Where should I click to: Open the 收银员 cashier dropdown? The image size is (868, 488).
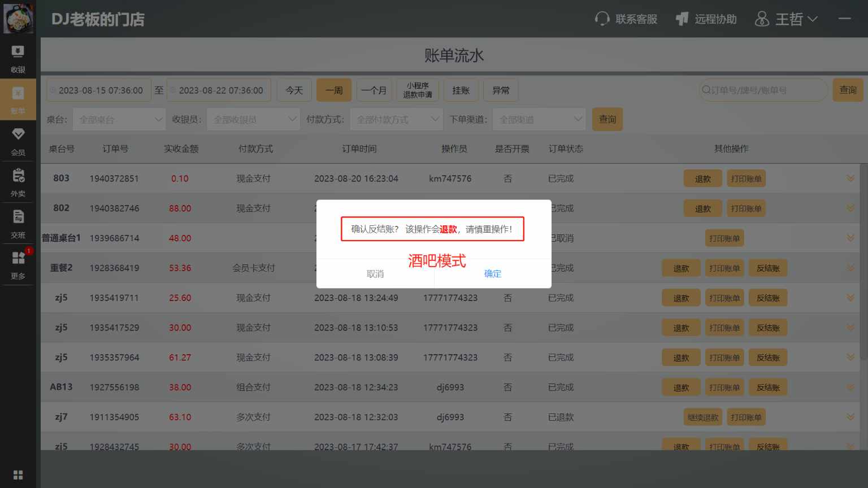(253, 119)
